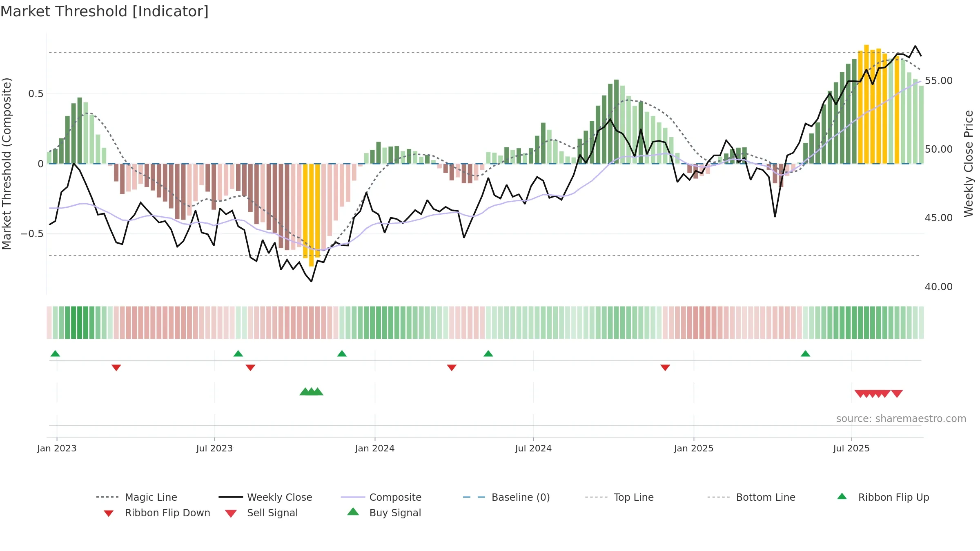Click the 40.00 price axis label
The height and width of the screenshot is (551, 980).
939,287
